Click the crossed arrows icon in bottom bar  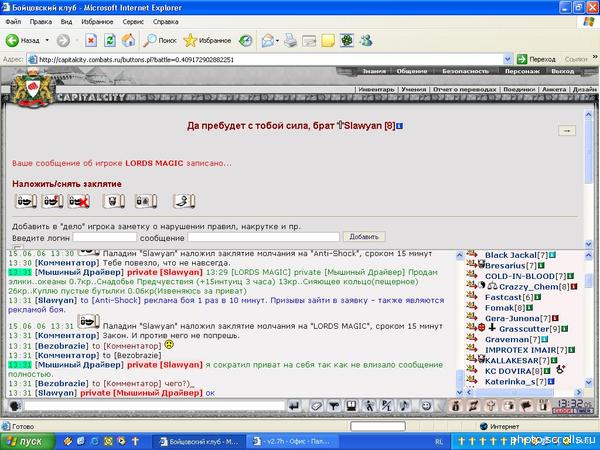[473, 406]
